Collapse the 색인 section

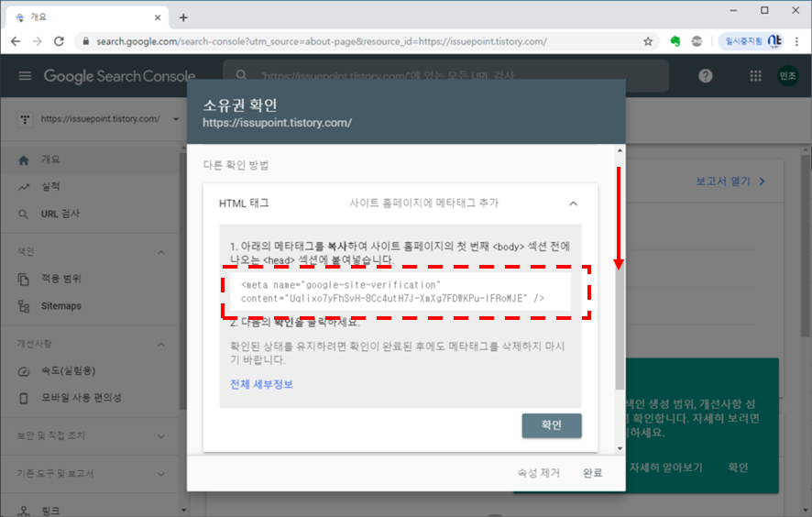[x=161, y=252]
